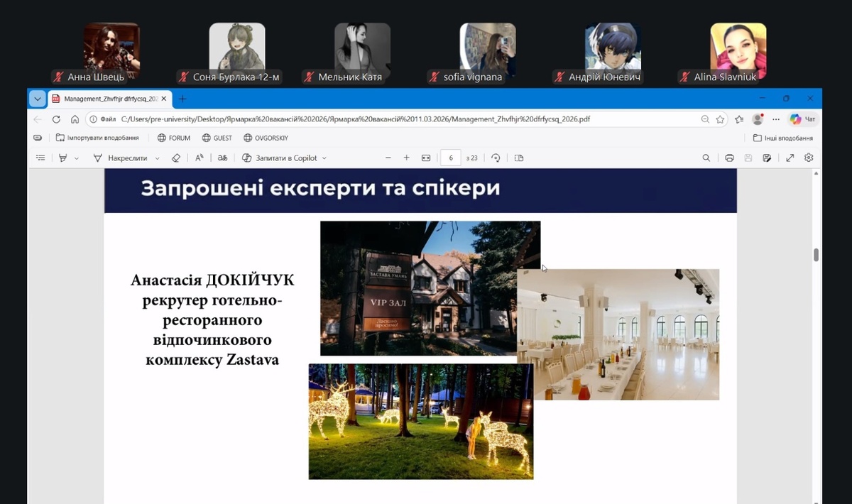
Task: Select the Management_Zhvfhjr PDF tab
Action: 106,99
